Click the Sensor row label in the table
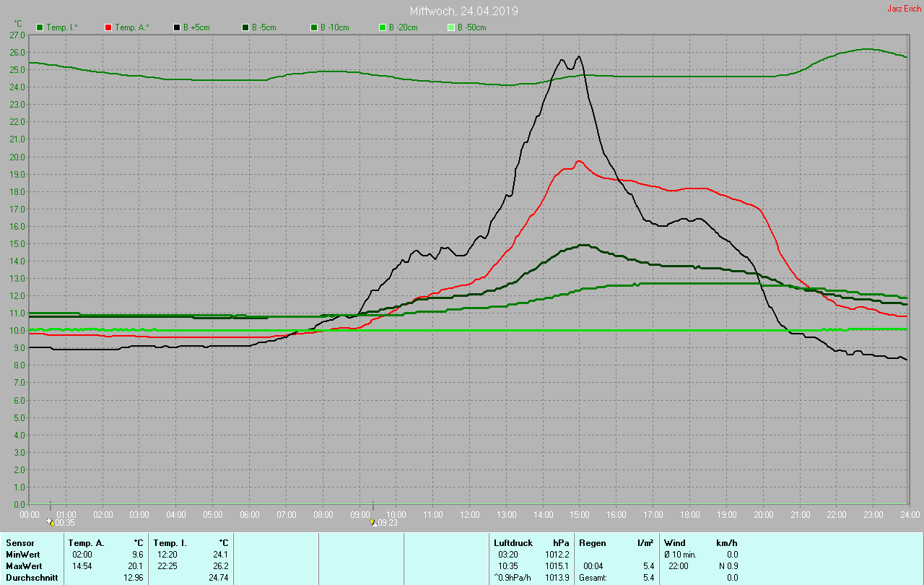Viewport: 924px width, 585px height. (x=19, y=543)
